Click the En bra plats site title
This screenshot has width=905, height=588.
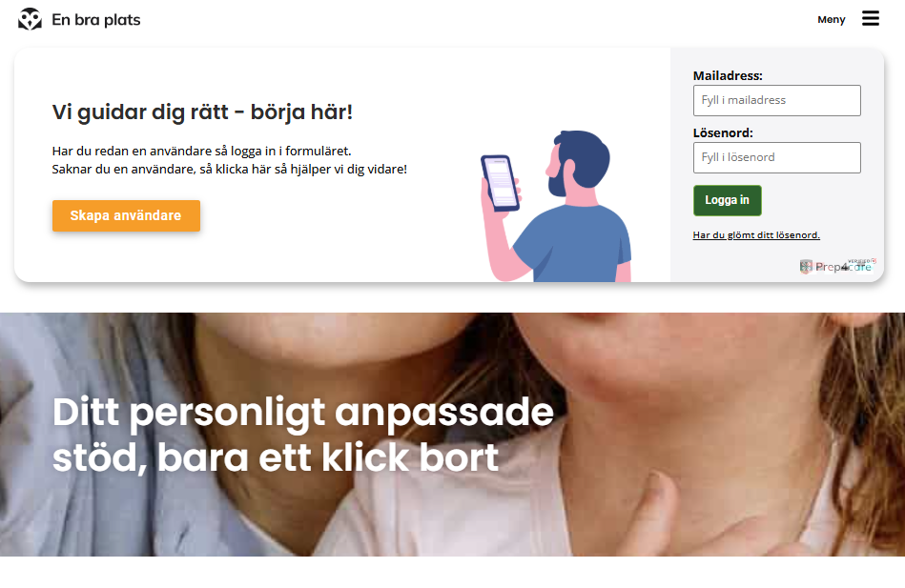96,20
